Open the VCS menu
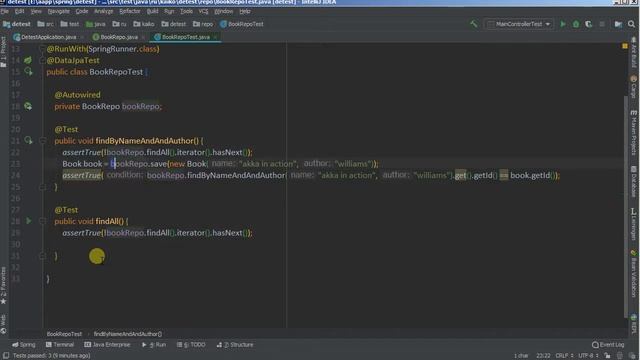The image size is (640, 360). (203, 11)
